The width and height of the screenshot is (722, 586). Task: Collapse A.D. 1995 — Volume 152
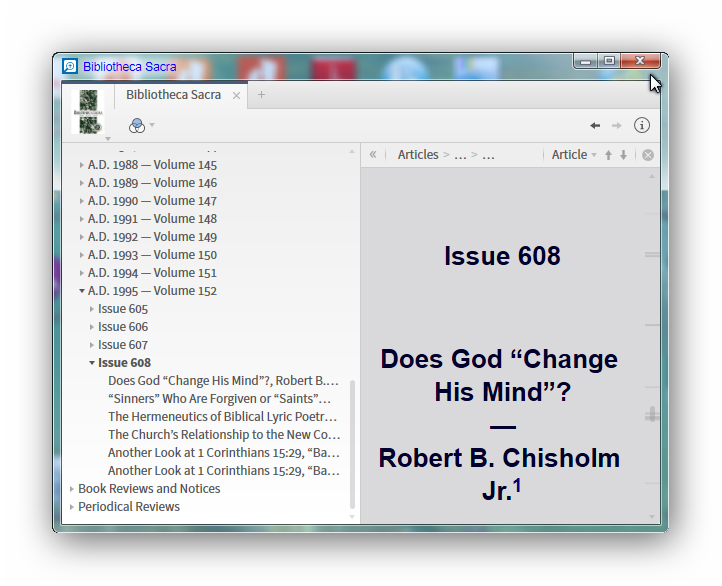tap(82, 290)
